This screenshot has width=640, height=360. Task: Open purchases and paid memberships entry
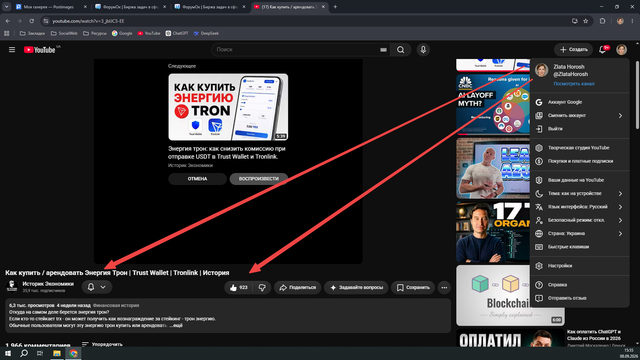click(x=580, y=161)
